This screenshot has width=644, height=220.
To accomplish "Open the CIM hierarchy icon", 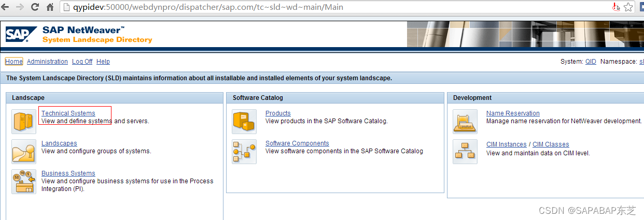I will pos(465,152).
